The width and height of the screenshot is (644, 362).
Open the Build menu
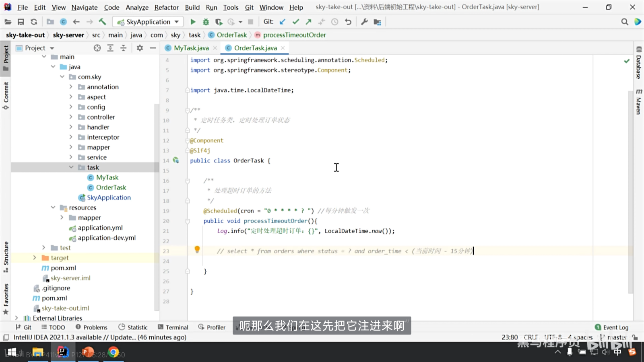pos(192,7)
